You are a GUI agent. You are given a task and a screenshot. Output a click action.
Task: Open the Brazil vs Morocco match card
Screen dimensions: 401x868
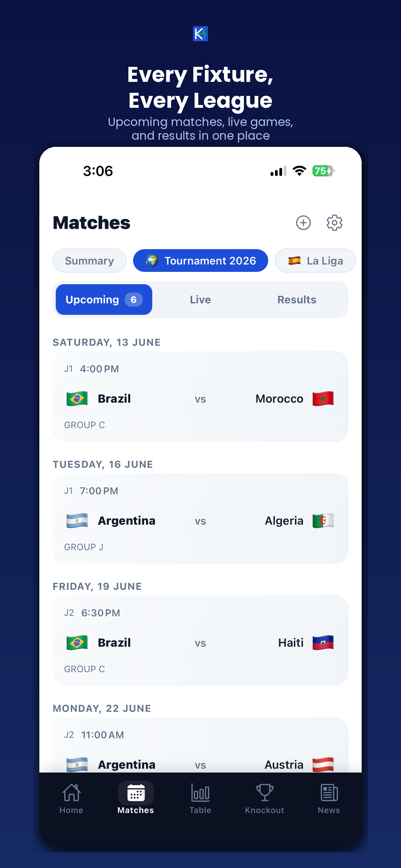(200, 397)
